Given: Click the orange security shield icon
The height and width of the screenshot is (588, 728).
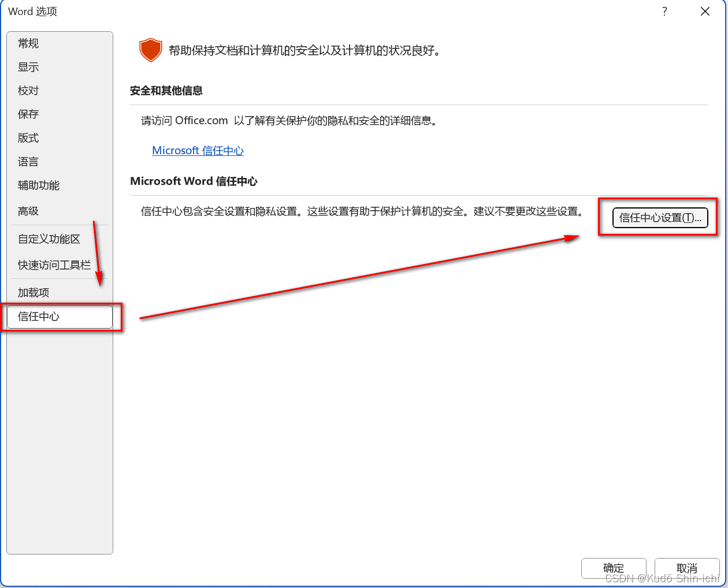Looking at the screenshot, I should point(151,50).
